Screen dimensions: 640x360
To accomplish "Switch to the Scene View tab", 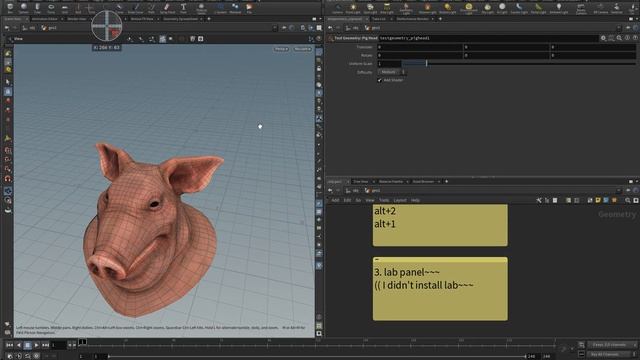I will (x=13, y=19).
